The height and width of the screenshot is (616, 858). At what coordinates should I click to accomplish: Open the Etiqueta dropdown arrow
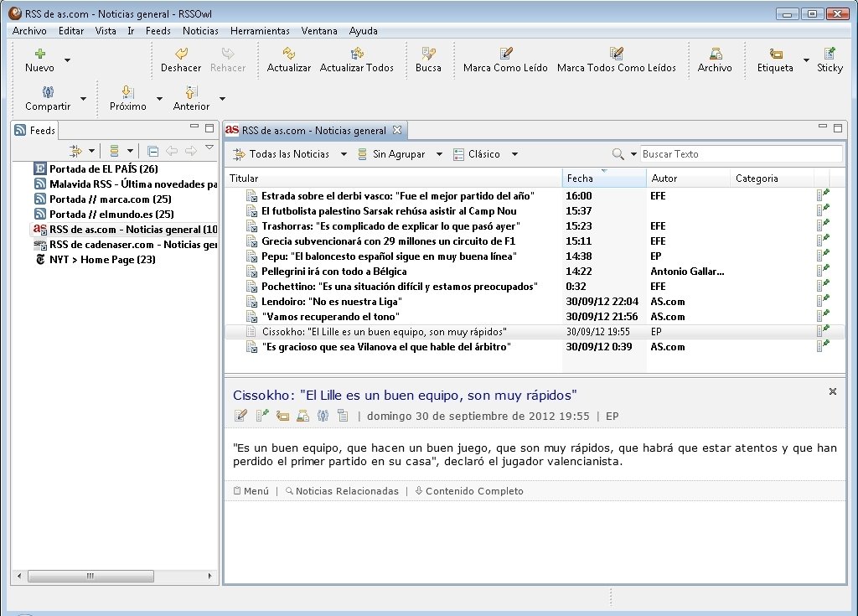coord(806,60)
